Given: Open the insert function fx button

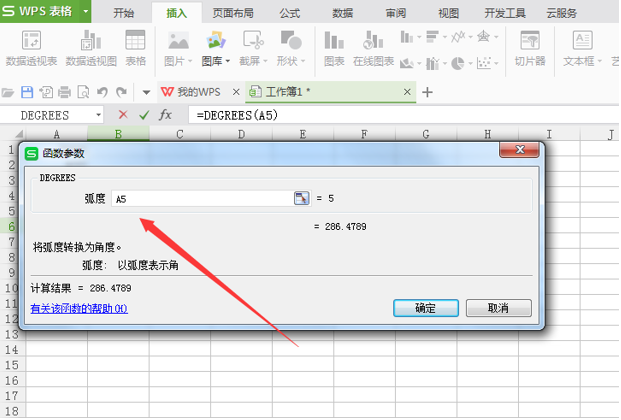Looking at the screenshot, I should [165, 115].
